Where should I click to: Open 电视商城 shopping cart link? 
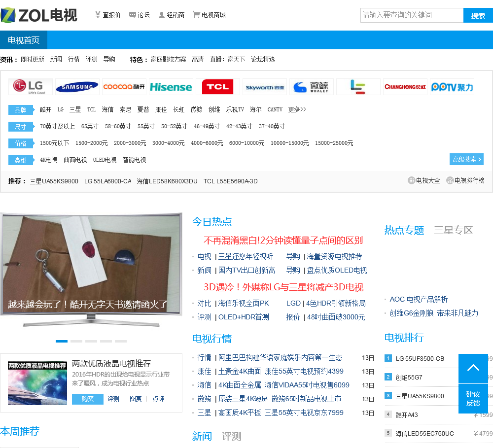(209, 15)
